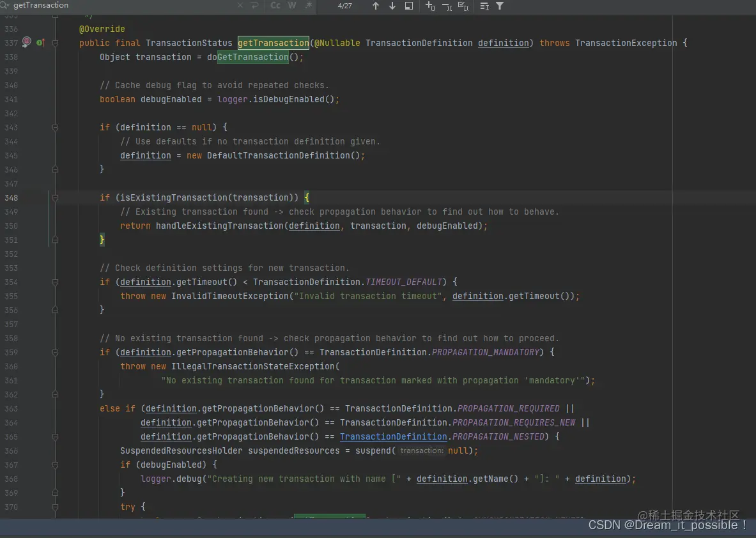The width and height of the screenshot is (756, 538).
Task: Collapse the getTimeout if block at line 354
Action: (x=55, y=282)
